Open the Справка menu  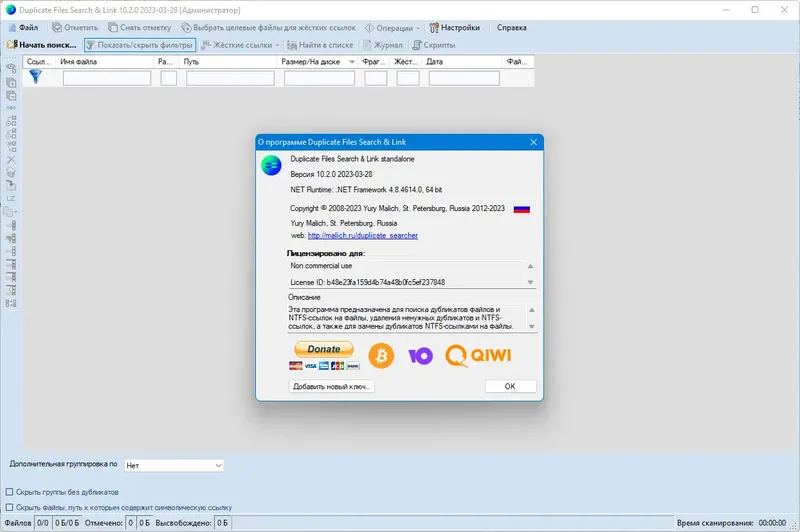point(512,28)
